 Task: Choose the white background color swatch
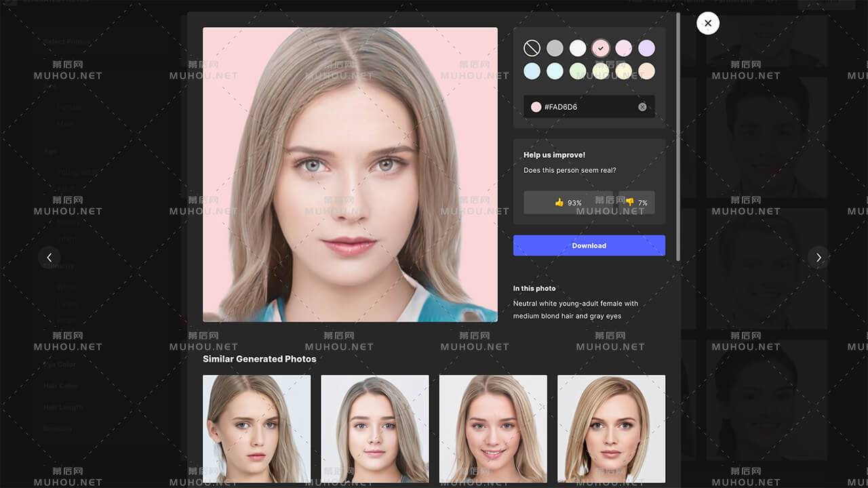click(x=578, y=48)
